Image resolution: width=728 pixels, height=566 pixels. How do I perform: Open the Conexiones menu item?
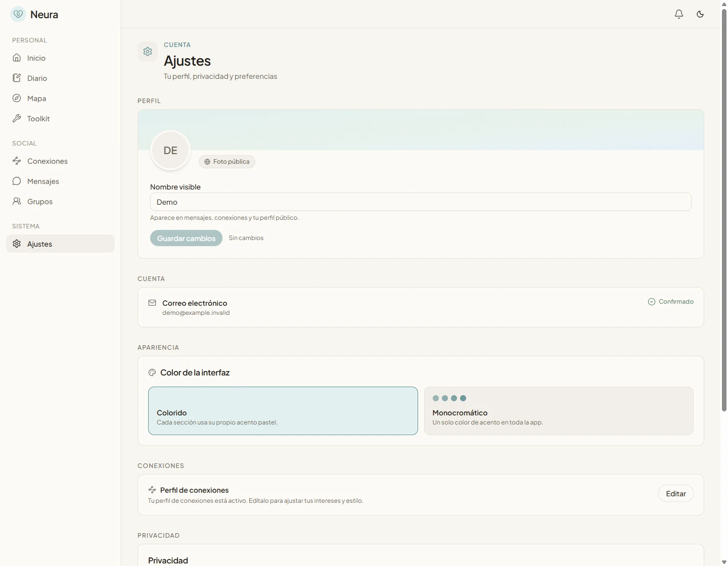[60, 161]
